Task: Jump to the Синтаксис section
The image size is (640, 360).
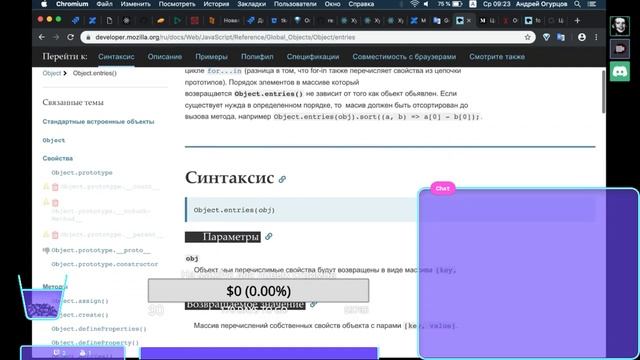Action: (x=116, y=57)
